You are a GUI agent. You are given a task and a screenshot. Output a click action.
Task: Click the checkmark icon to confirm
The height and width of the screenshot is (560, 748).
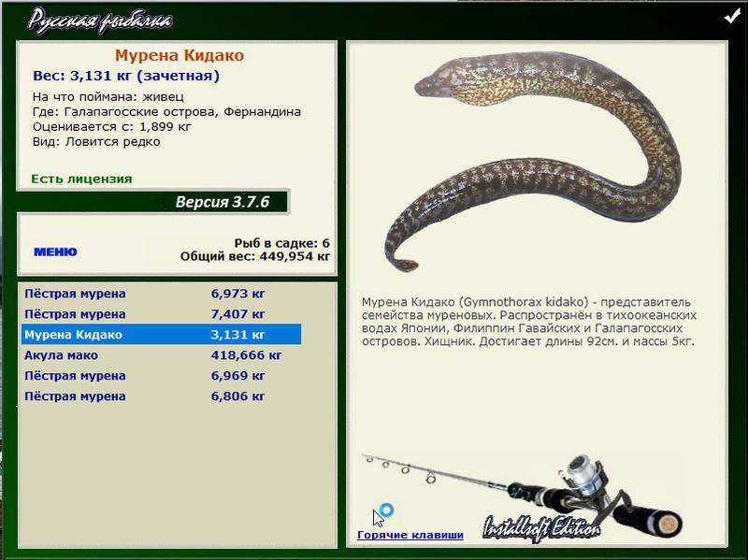(x=731, y=18)
